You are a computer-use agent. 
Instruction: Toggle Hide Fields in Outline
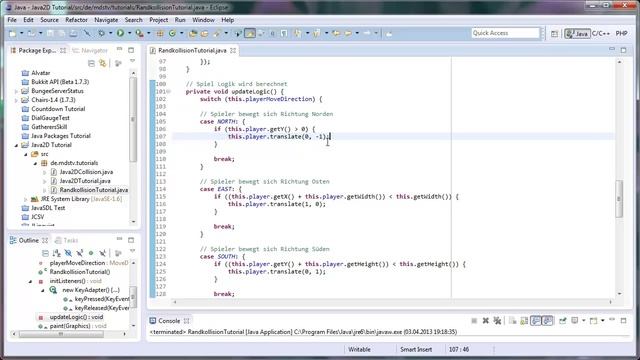pyautogui.click(x=68, y=253)
